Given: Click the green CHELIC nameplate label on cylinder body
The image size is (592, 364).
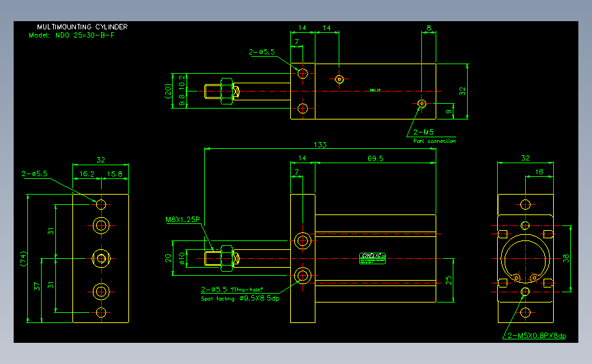Looking at the screenshot, I should 372,258.
